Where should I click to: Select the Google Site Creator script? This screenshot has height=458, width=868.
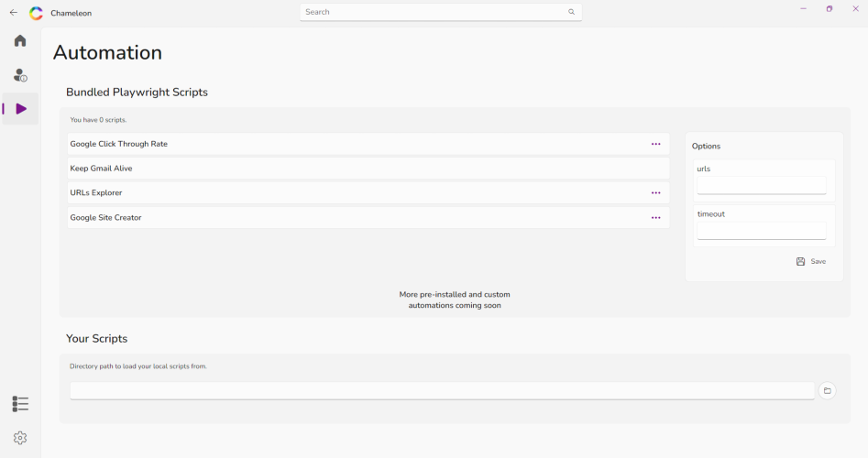368,217
